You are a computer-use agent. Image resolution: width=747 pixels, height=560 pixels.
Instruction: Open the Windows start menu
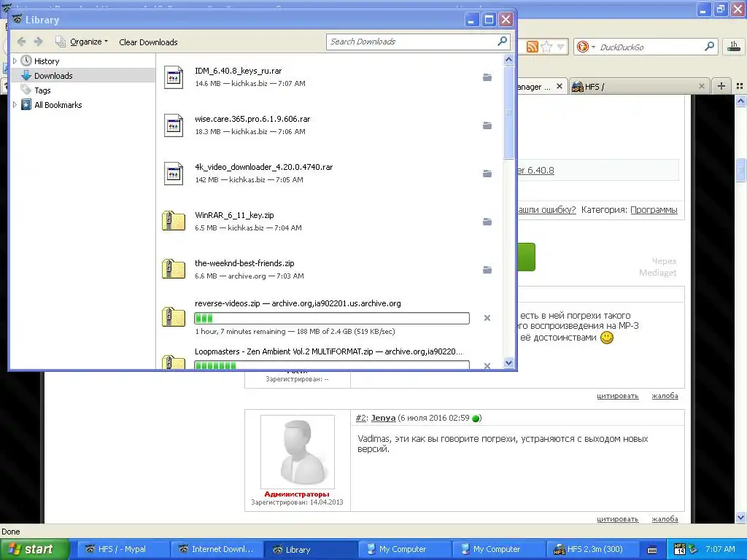(x=35, y=549)
